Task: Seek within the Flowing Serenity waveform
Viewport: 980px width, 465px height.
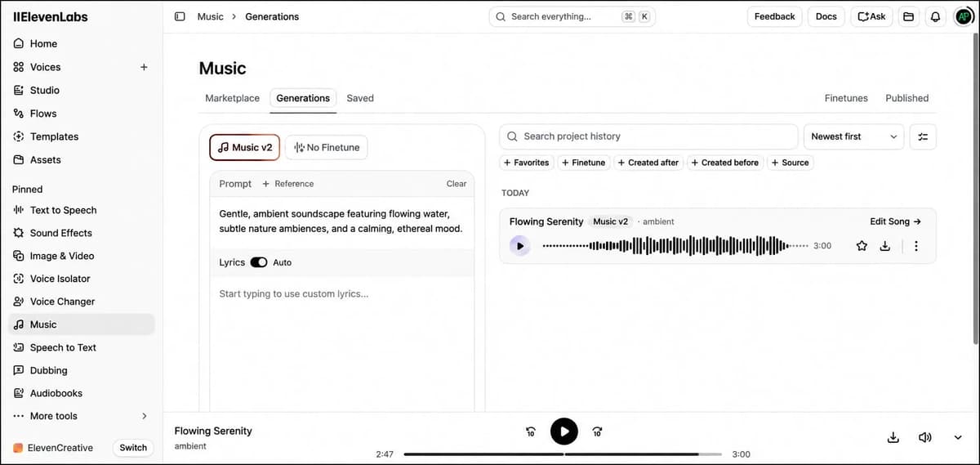Action: click(x=675, y=246)
